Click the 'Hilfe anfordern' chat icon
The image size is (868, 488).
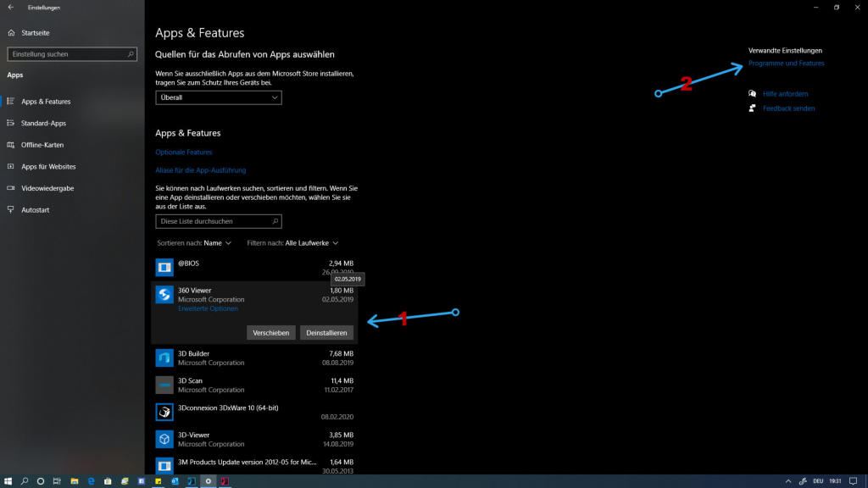(x=753, y=93)
